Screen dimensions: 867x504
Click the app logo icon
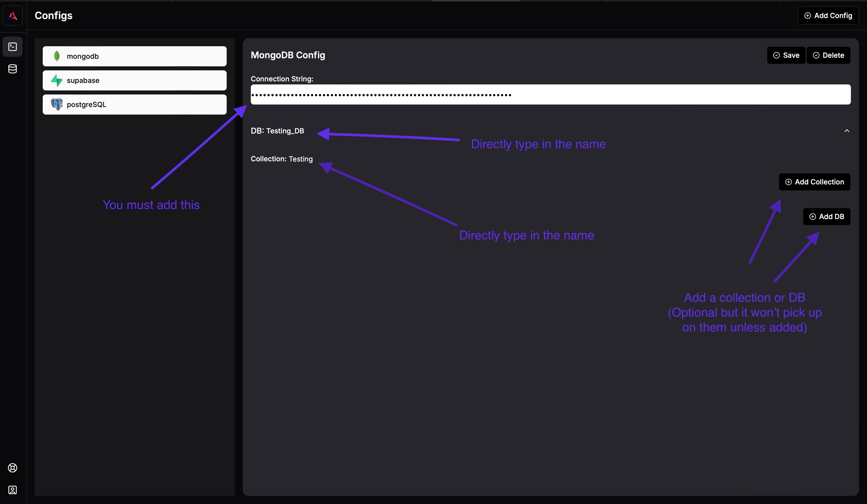pyautogui.click(x=13, y=16)
